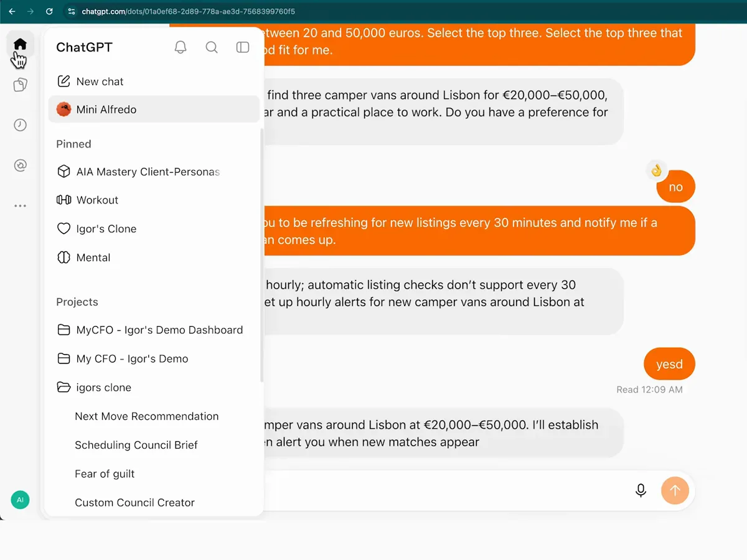Open Next Move Recommendation chat
This screenshot has width=747, height=560.
coord(147,416)
